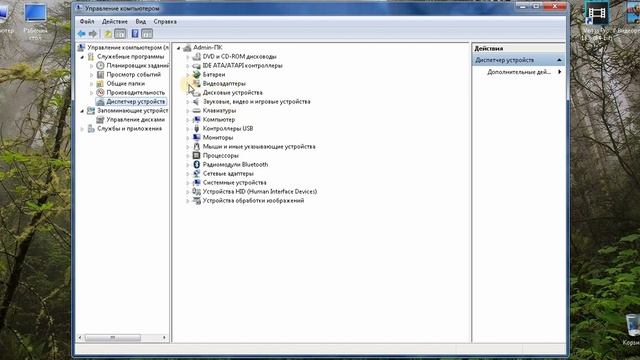This screenshot has height=360, width=640.
Task: Click the Процессоры category icon
Action: (x=196, y=156)
